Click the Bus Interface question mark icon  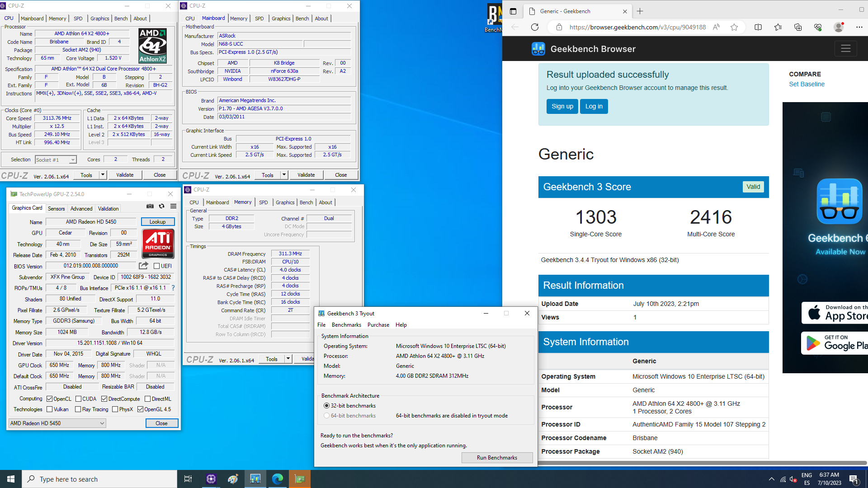tap(173, 288)
